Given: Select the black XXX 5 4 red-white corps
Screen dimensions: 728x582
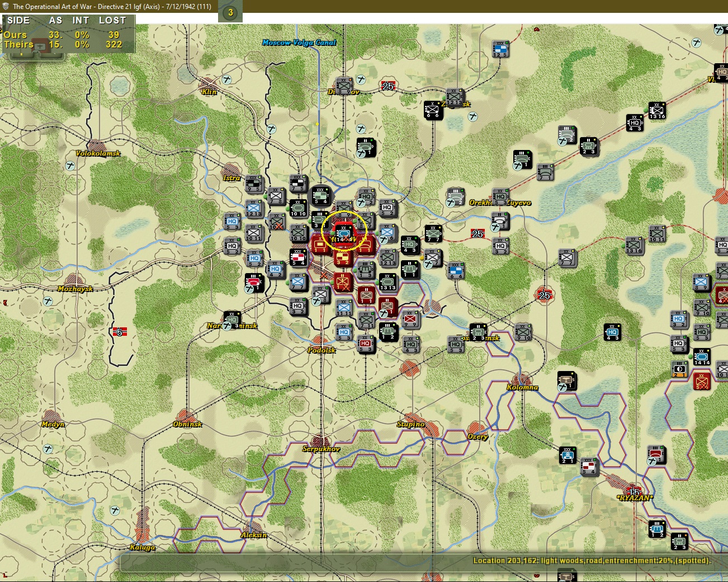Looking at the screenshot, I should click(297, 257).
